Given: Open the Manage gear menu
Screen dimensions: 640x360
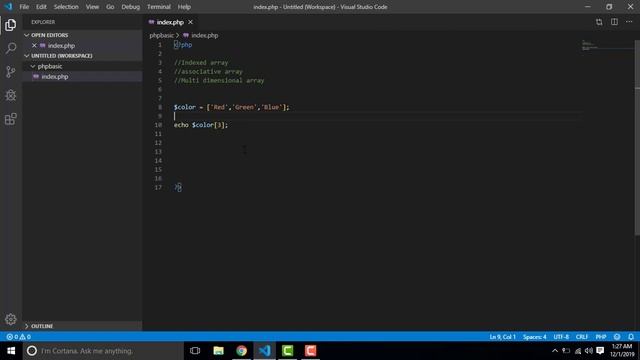Looking at the screenshot, I should [11, 319].
